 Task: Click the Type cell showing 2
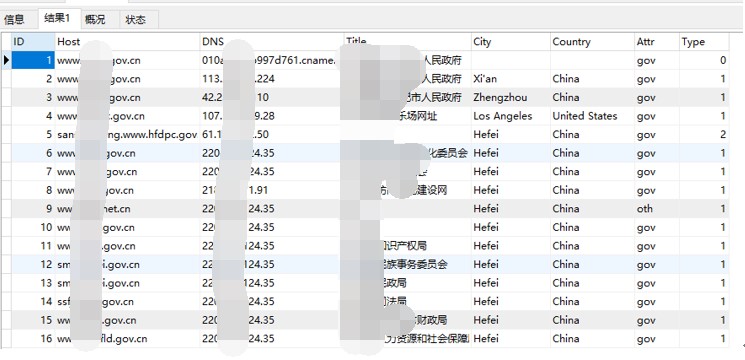pos(704,134)
